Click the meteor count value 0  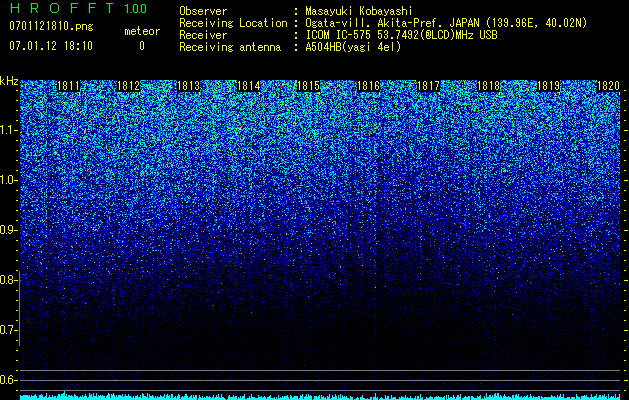point(142,46)
